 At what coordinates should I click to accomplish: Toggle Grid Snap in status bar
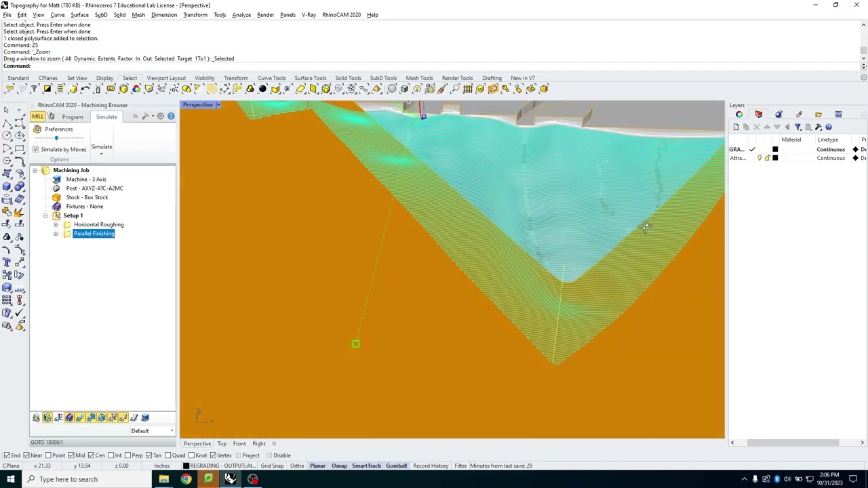pos(272,466)
